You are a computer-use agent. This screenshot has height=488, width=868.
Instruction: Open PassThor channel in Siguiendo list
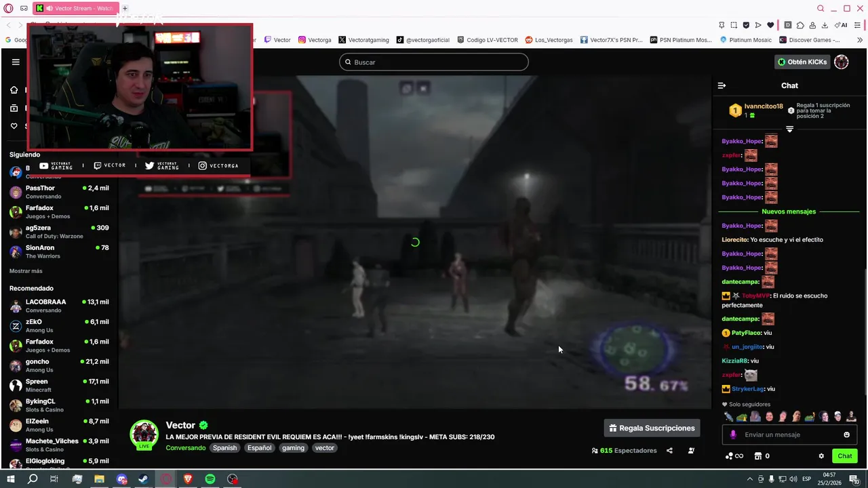[x=60, y=192]
